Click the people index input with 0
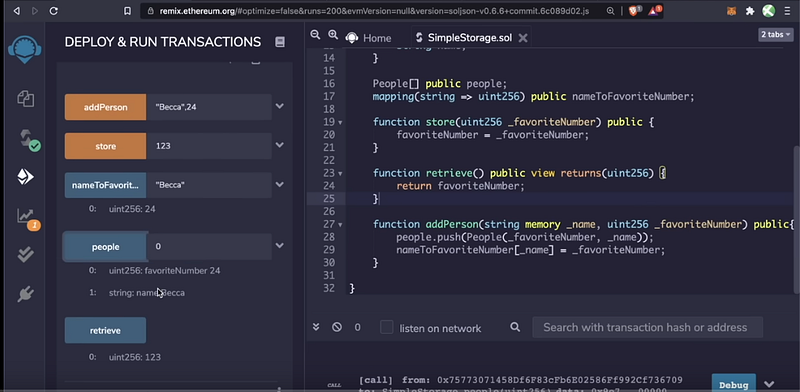Viewport: 800px width, 392px height. pos(209,247)
